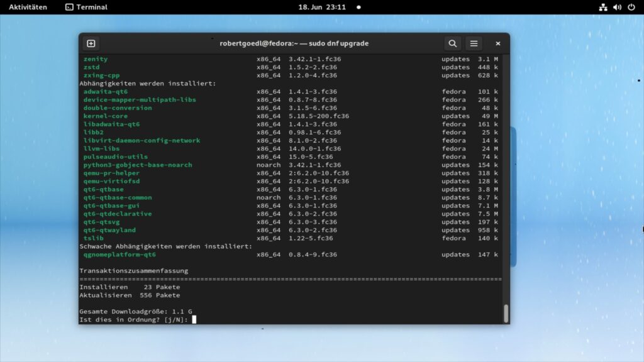Select the package libvirt-daemon-config-network
Viewport: 644px width, 362px height.
(x=142, y=140)
